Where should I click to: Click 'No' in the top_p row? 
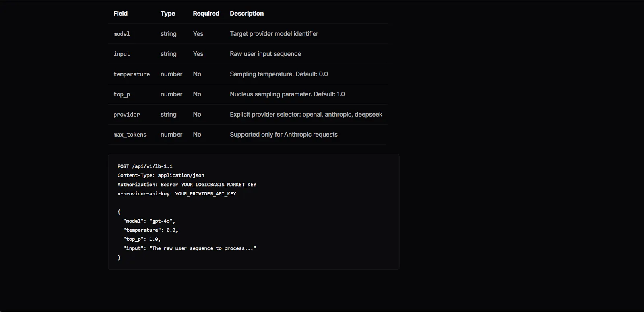coord(197,94)
